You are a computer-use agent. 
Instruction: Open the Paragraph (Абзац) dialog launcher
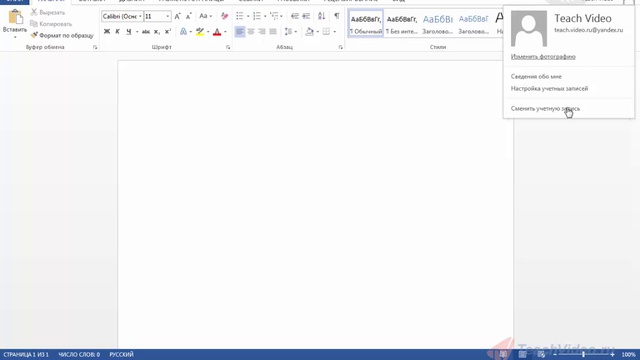[x=340, y=47]
